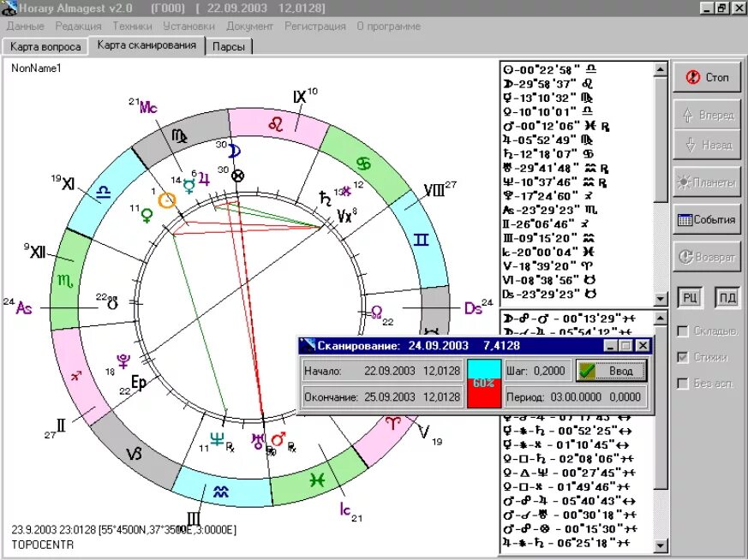Click the 60% scanning progress bar
The width and height of the screenshot is (748, 560).
484,384
